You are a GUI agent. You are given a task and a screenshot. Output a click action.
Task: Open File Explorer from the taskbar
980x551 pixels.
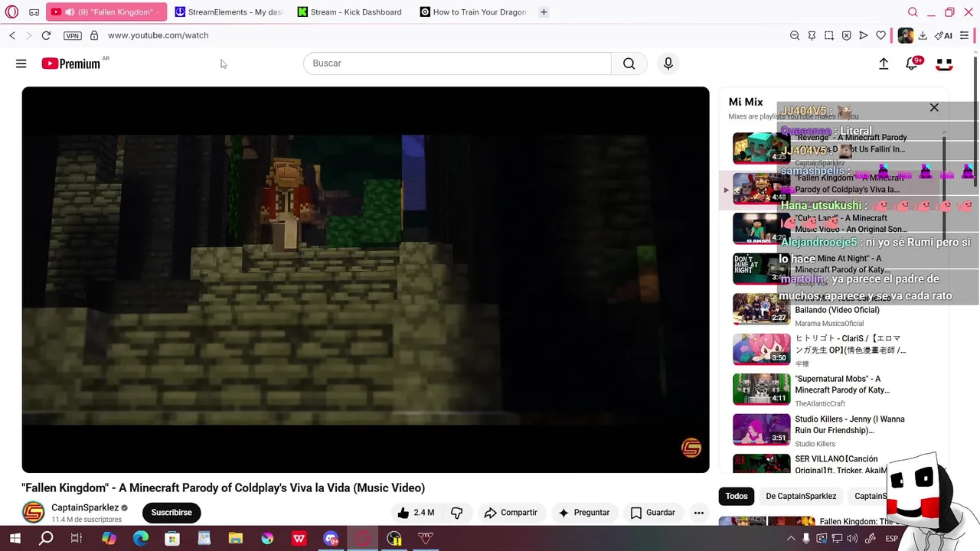(235, 539)
